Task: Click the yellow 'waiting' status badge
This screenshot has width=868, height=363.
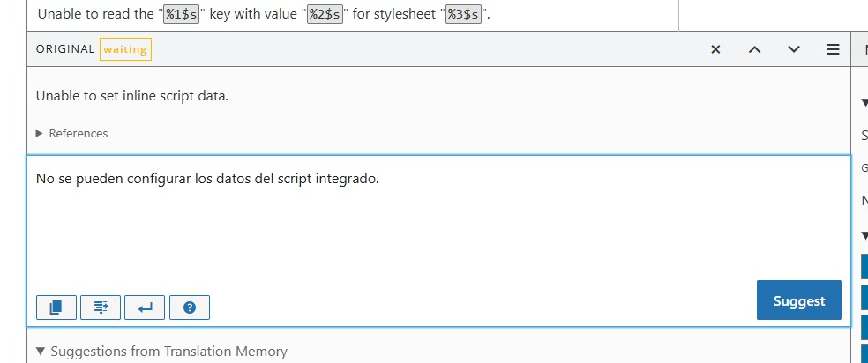Action: click(125, 49)
